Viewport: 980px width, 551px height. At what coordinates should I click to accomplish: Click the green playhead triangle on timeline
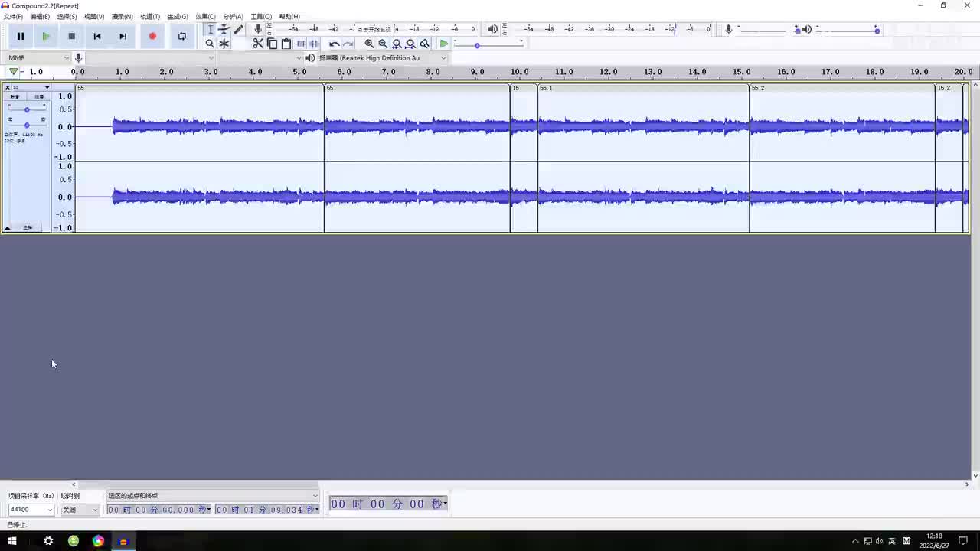(13, 72)
